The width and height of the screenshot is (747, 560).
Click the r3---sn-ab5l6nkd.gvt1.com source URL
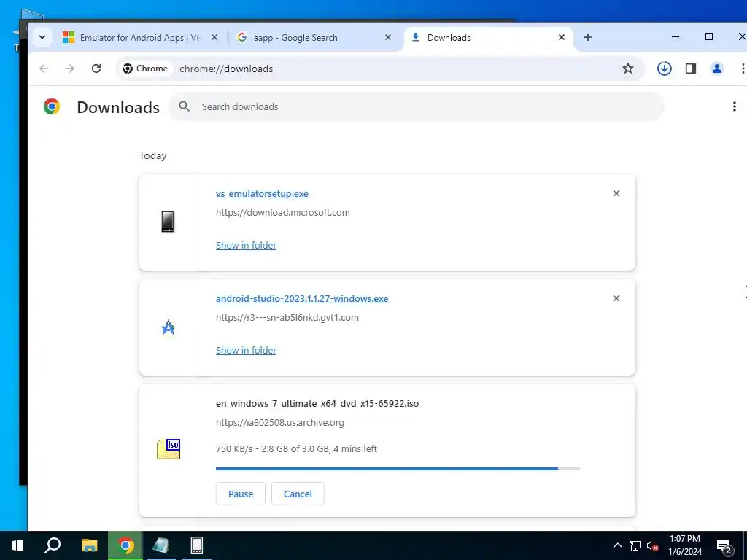pos(287,318)
